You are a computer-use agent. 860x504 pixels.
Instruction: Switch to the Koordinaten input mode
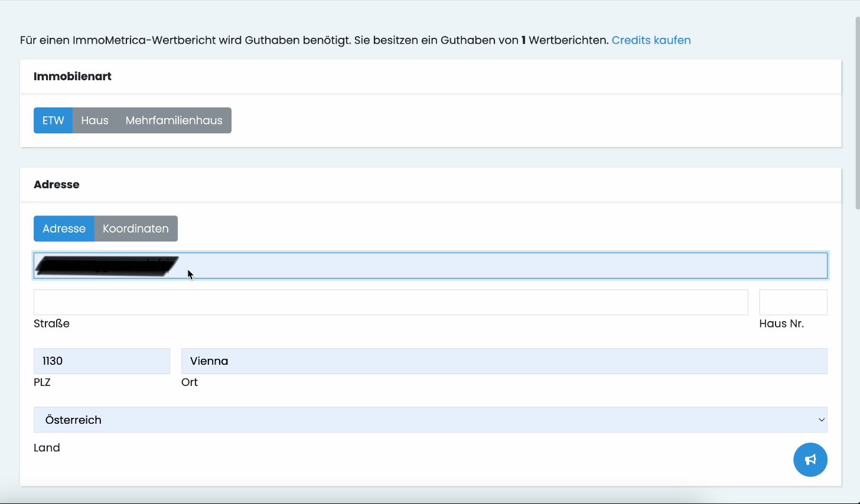(x=136, y=228)
